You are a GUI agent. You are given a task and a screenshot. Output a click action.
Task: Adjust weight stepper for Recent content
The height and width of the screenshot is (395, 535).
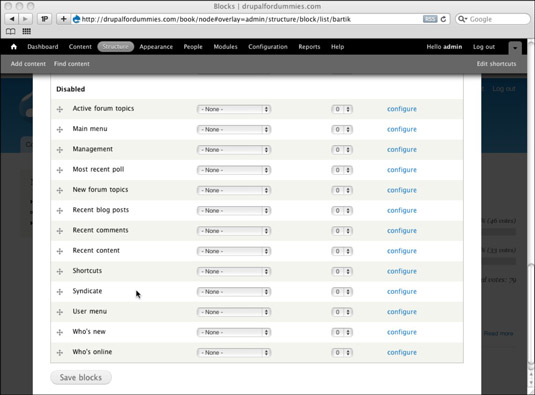coord(342,251)
